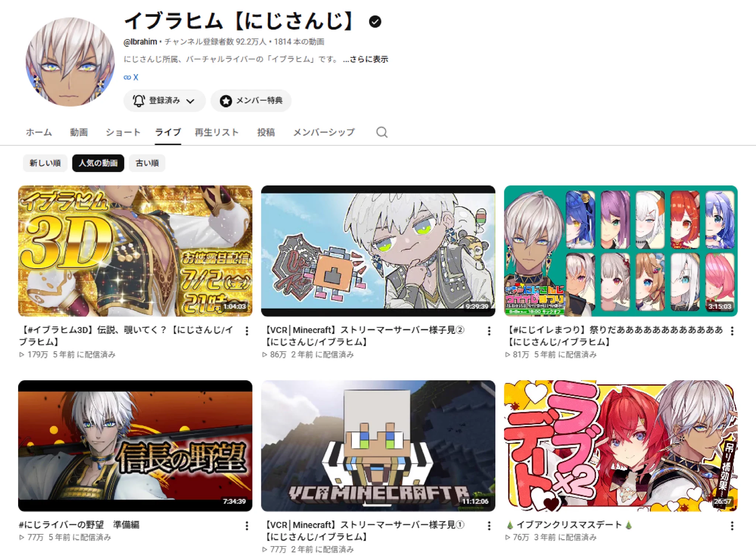Select the ライブ tab

tap(168, 132)
